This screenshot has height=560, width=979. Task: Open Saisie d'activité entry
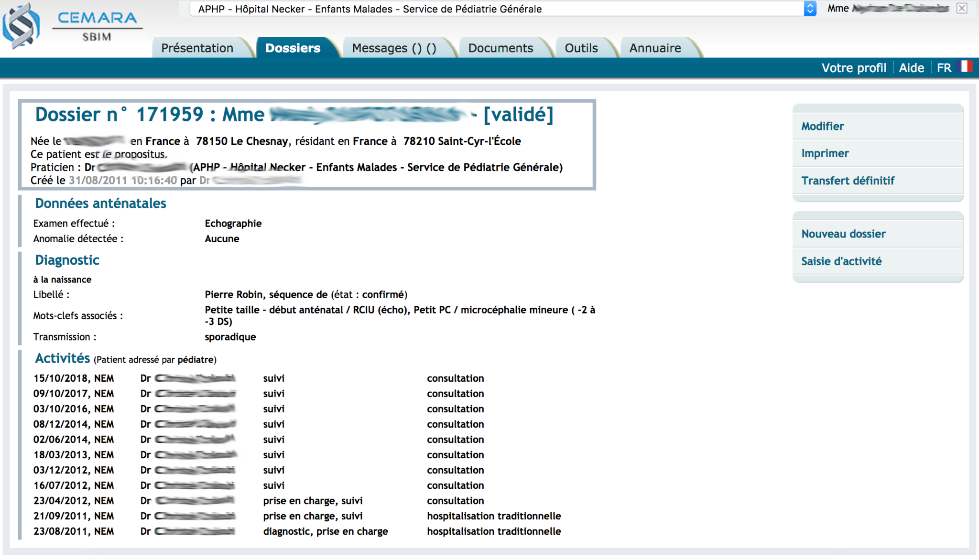click(x=841, y=261)
